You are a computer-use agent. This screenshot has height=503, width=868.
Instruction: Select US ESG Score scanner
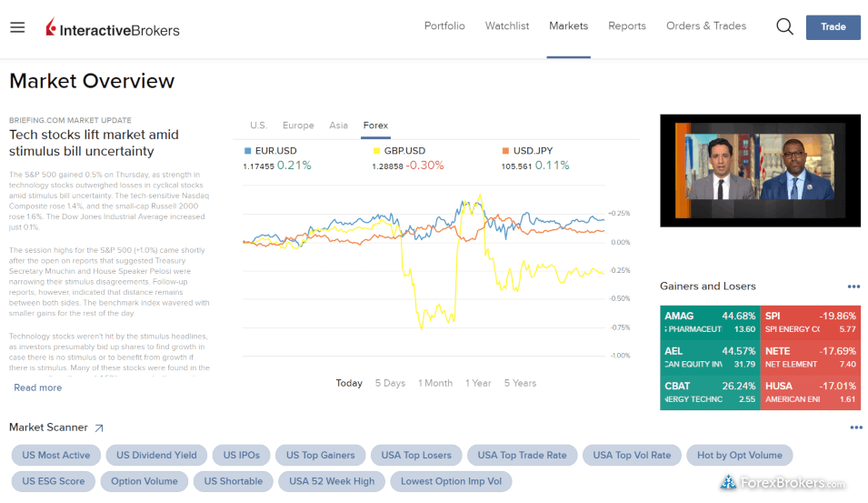coord(53,481)
